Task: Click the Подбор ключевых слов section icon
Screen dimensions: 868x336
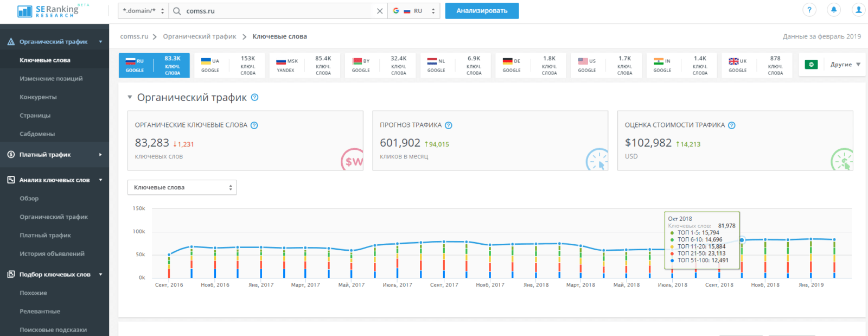Action: click(x=11, y=274)
